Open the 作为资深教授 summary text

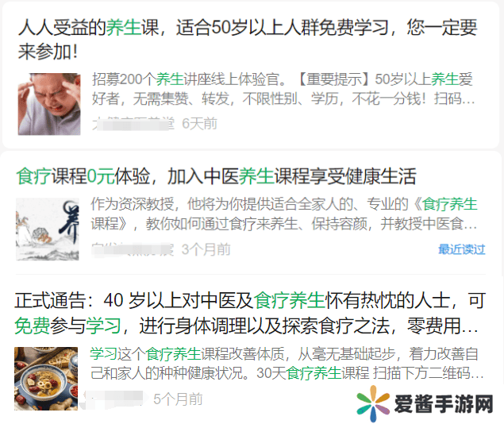pos(284,214)
